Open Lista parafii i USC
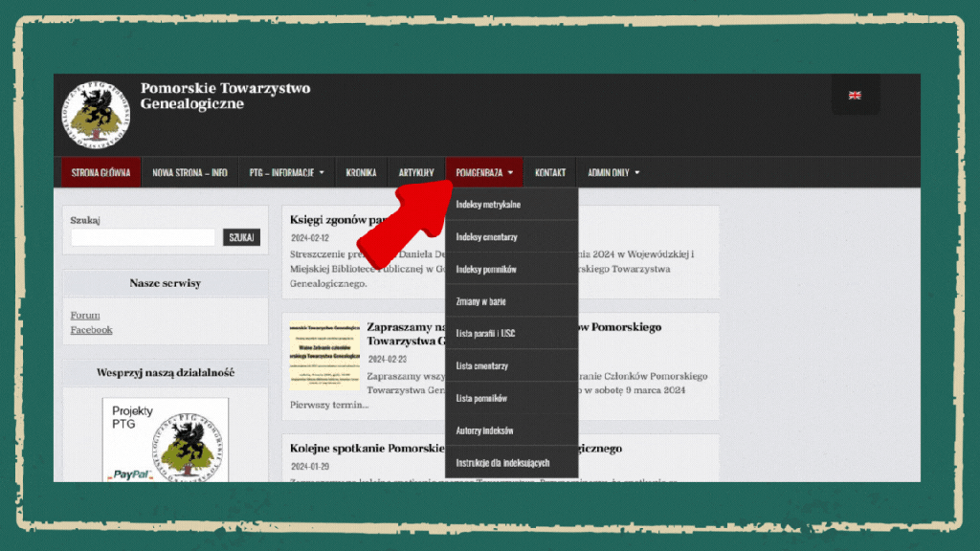Screen dimensions: 980x551 485,334
